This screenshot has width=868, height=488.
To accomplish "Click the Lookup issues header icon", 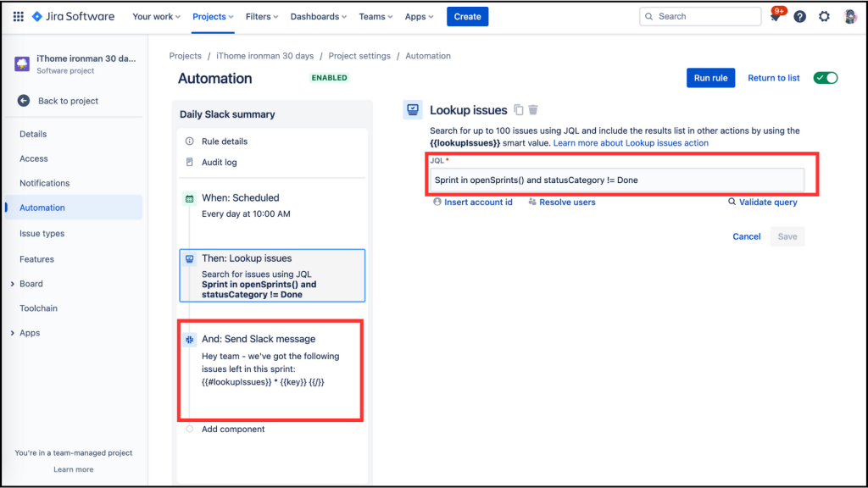I will click(413, 109).
